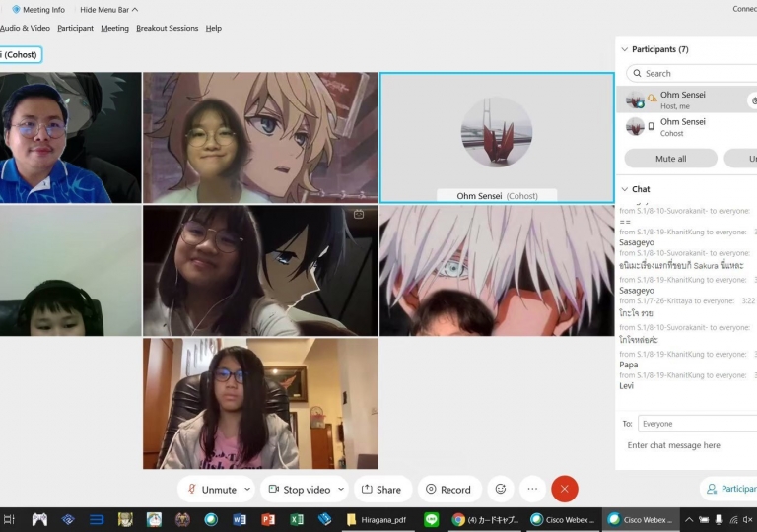Toggle the Participants panel button at bottom right
757x532 pixels.
[729, 489]
